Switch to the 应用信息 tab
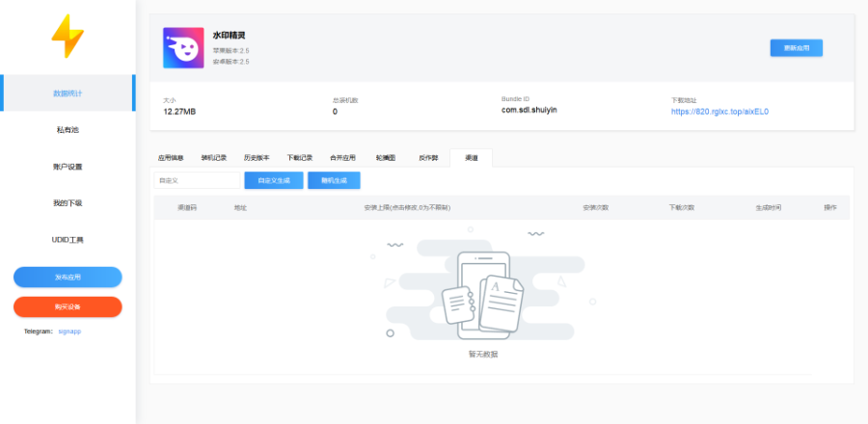Image resolution: width=868 pixels, height=424 pixels. pyautogui.click(x=171, y=157)
